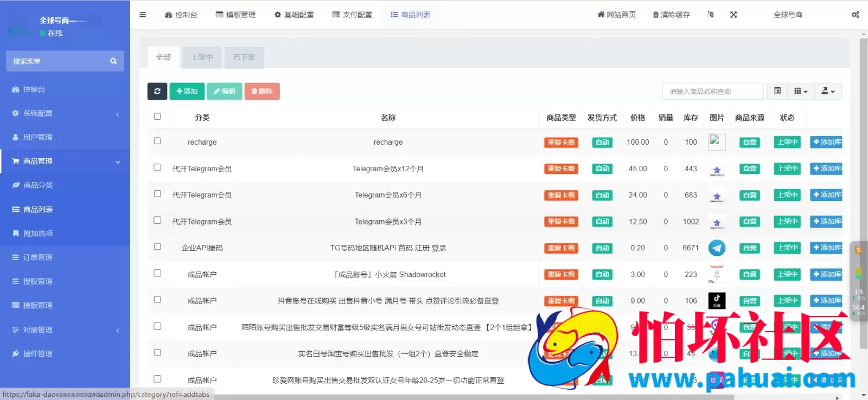868x400 pixels.
Task: Check the 陌陌账号购买 row checkbox
Action: tap(157, 326)
